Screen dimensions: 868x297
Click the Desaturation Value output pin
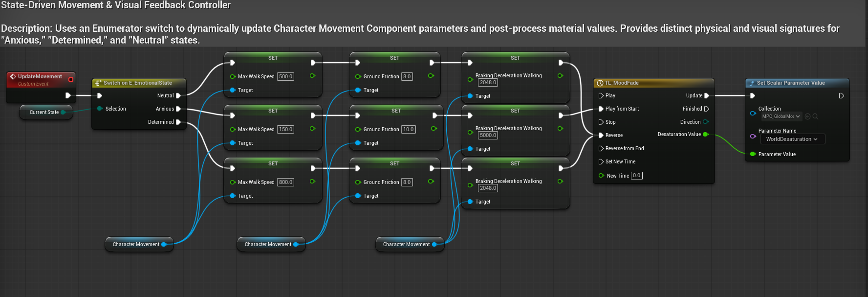point(706,134)
